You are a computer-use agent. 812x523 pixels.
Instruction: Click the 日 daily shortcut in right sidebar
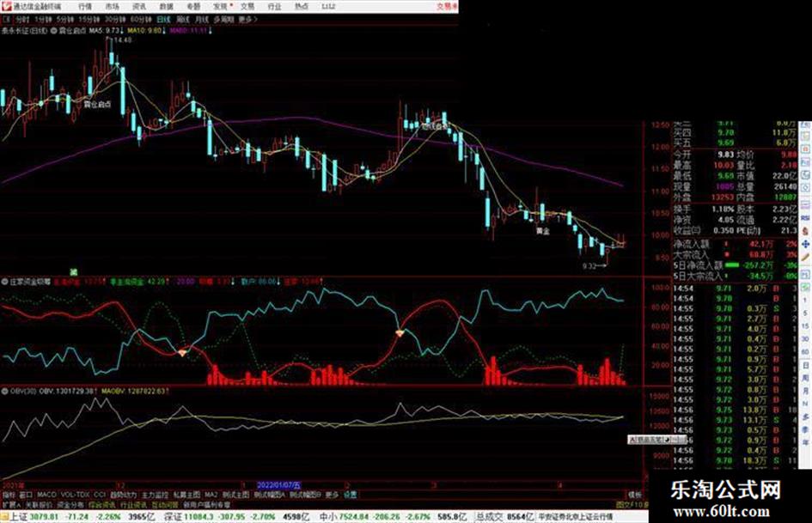pos(806,365)
